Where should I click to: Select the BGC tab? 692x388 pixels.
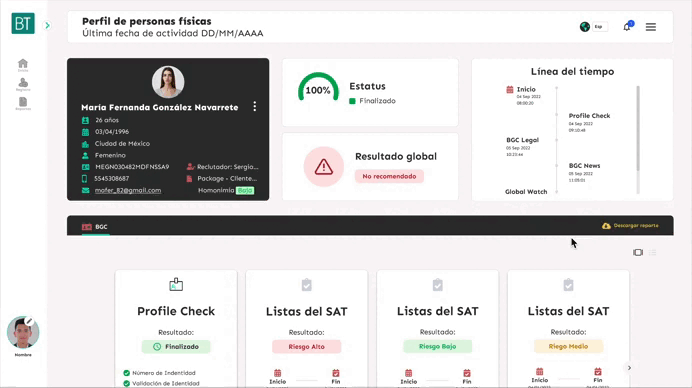click(x=95, y=226)
